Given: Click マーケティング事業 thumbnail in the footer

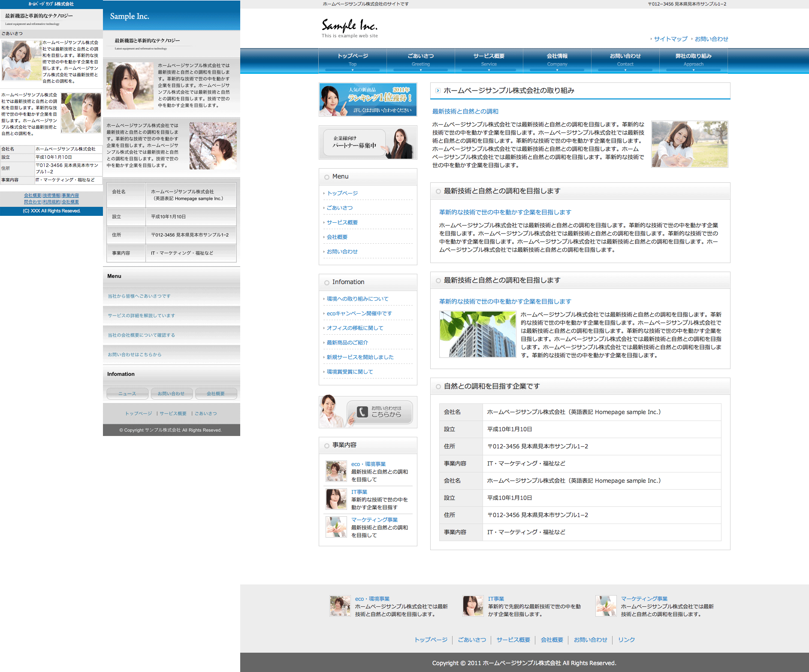Looking at the screenshot, I should coord(606,606).
